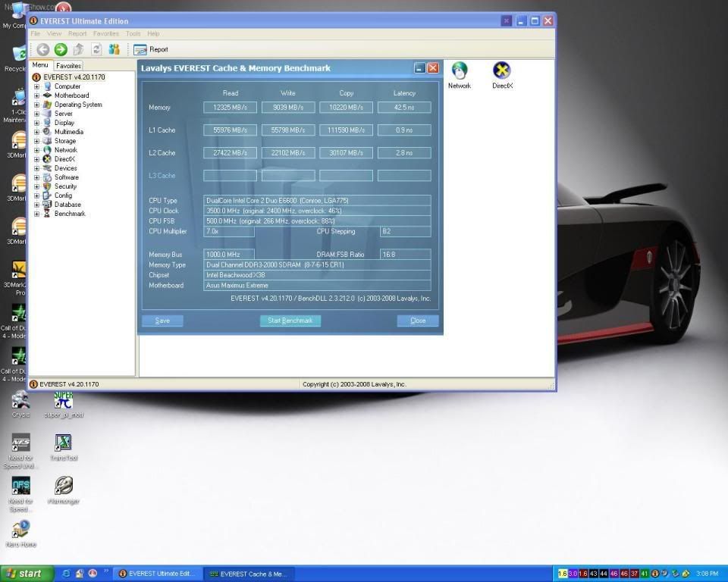Image resolution: width=728 pixels, height=582 pixels.
Task: Expand the Computer tree node
Action: [37, 86]
